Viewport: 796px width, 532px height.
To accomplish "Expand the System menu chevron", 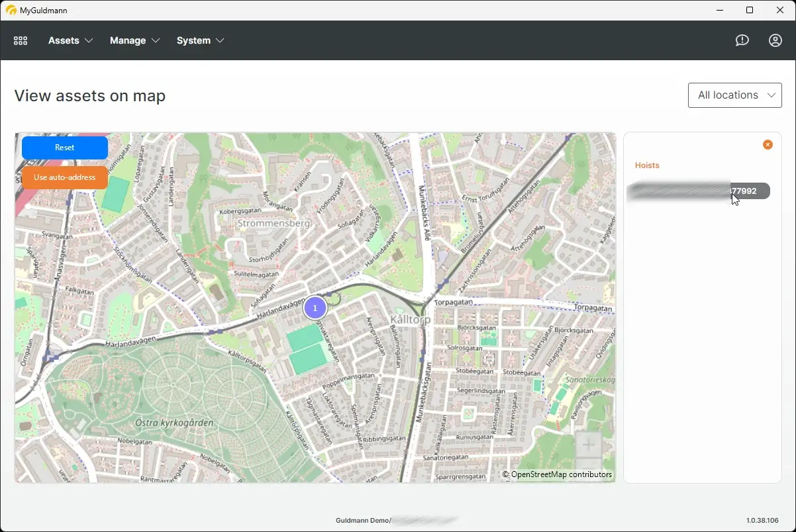I will click(x=221, y=40).
